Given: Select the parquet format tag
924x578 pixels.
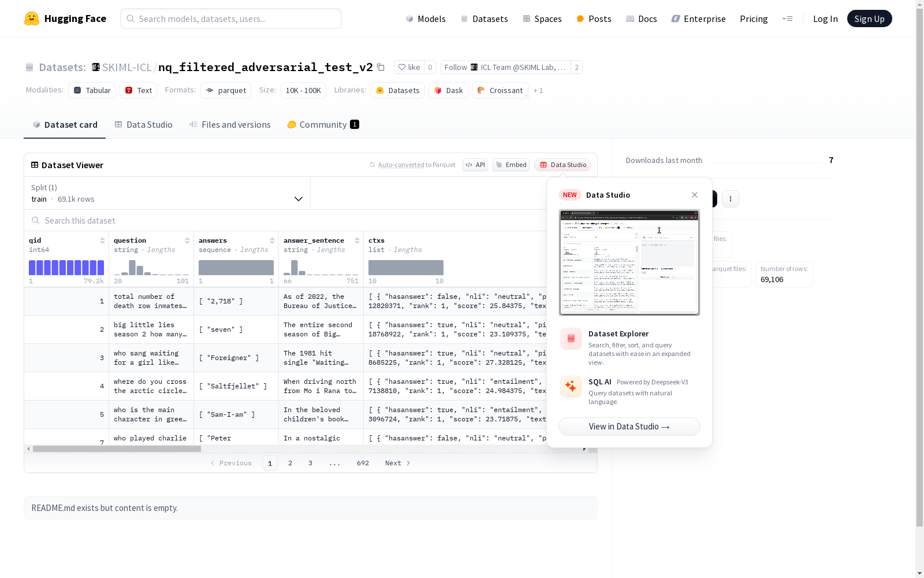Looking at the screenshot, I should click(x=226, y=90).
